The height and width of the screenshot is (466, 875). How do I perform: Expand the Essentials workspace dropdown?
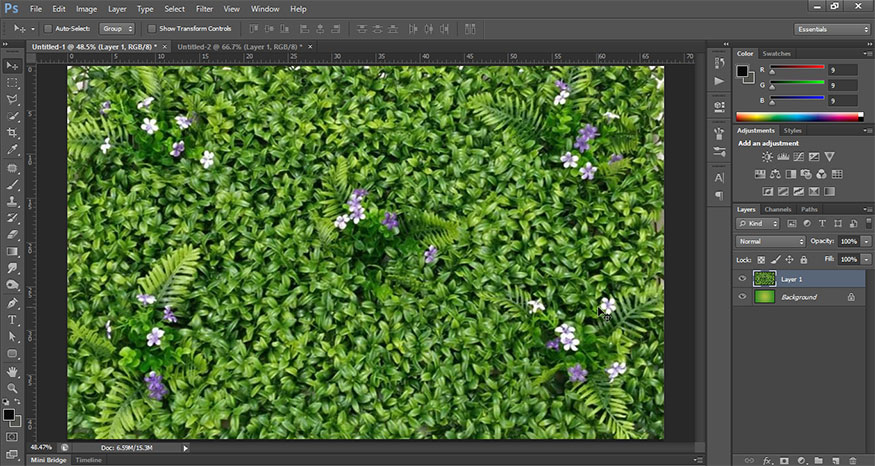pyautogui.click(x=832, y=29)
